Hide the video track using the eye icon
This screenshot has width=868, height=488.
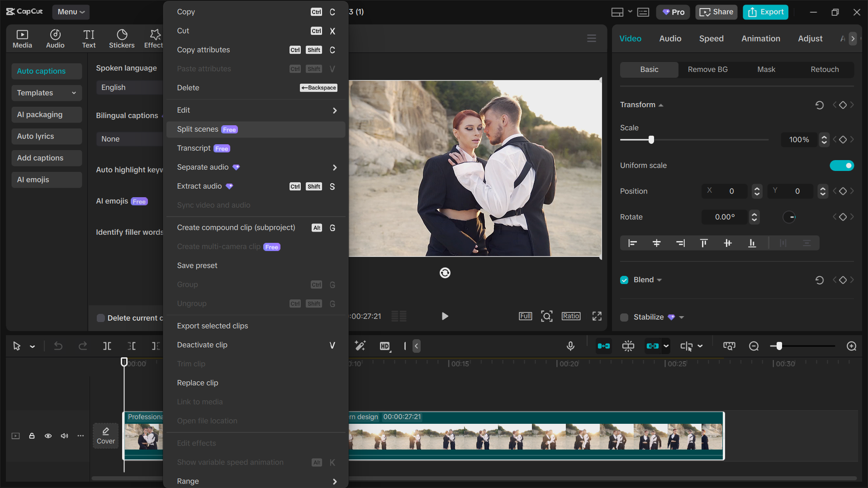(x=48, y=436)
